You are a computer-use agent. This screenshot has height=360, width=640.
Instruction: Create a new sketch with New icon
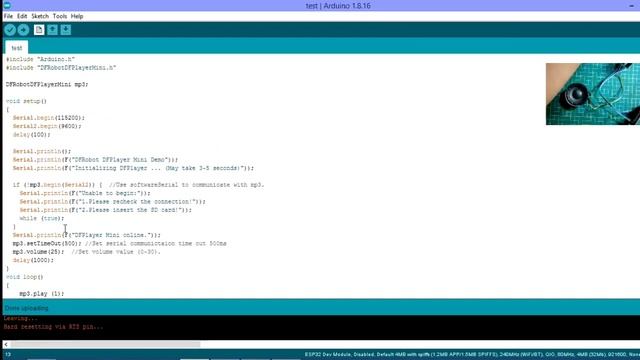(39, 30)
